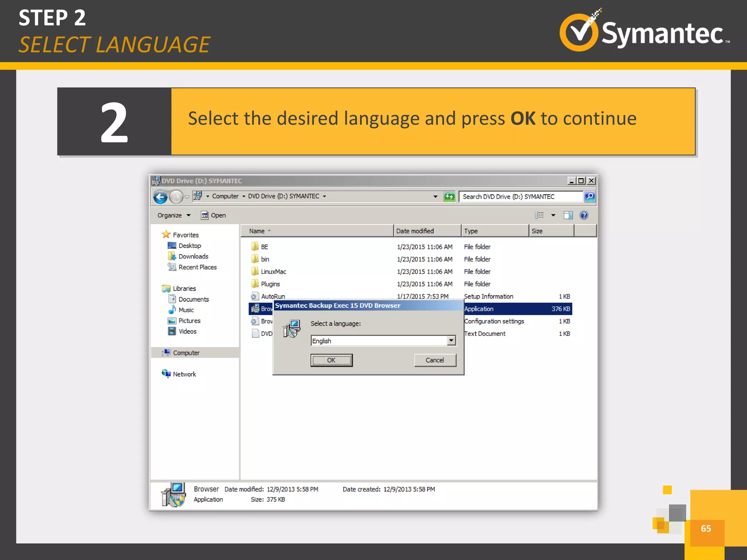Screen dimensions: 747x560
Task: Click the DVD text document icon
Action: [x=255, y=333]
